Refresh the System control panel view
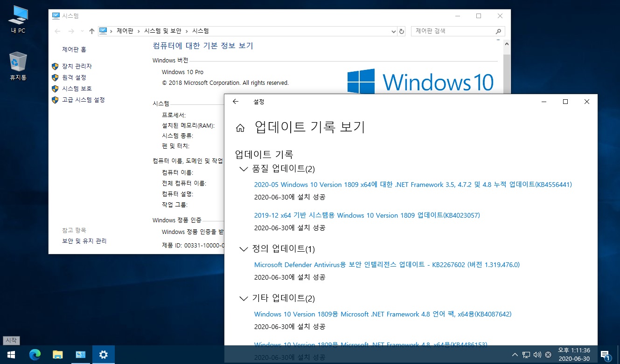The width and height of the screenshot is (620, 364). 402,31
